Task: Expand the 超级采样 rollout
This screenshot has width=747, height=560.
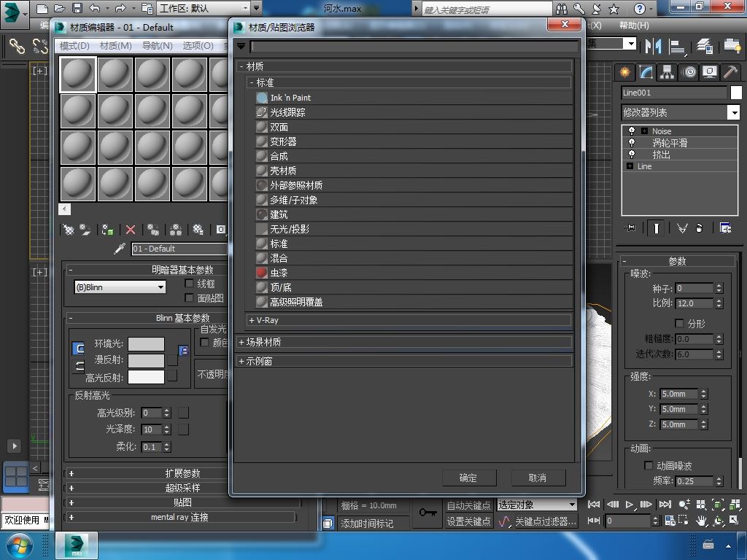Action: pos(182,488)
